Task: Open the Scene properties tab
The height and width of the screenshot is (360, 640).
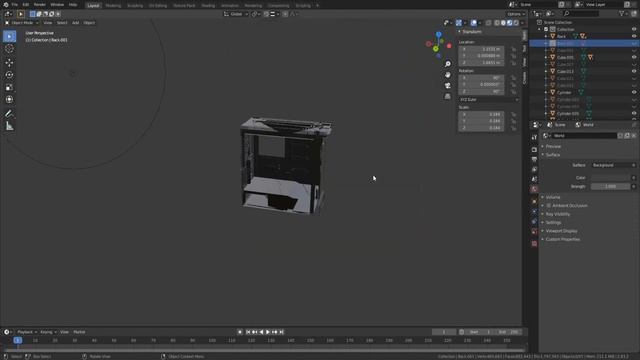Action: point(534,179)
